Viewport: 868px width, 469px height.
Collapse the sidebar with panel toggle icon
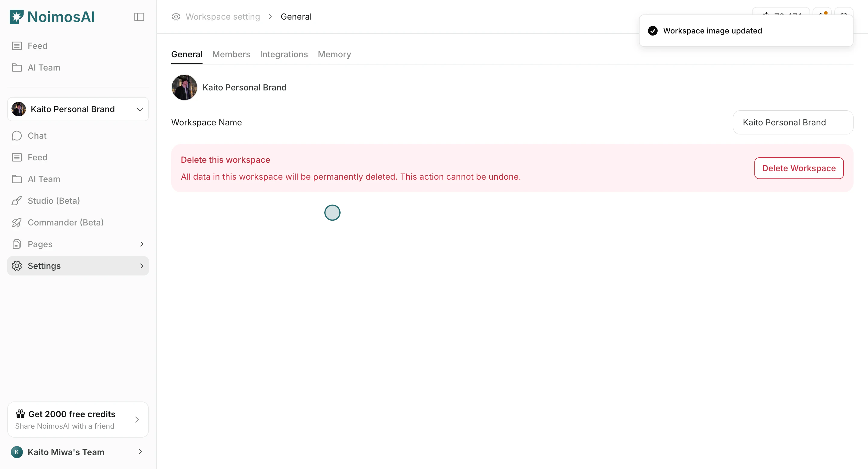coord(139,17)
